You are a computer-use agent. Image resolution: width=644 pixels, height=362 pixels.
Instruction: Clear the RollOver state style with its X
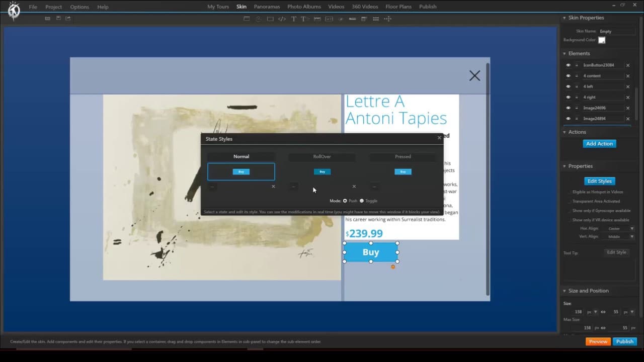pyautogui.click(x=354, y=187)
